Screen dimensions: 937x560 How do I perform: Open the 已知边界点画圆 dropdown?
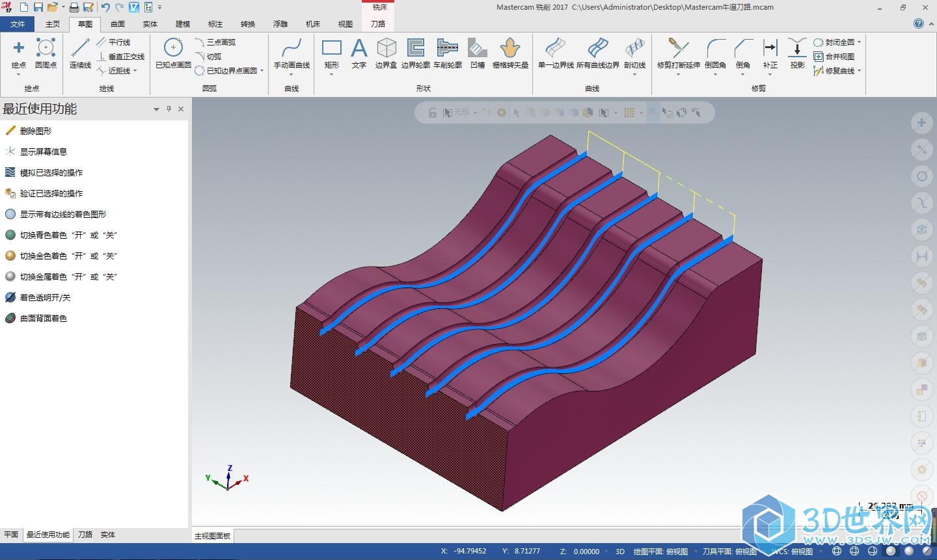coord(262,71)
